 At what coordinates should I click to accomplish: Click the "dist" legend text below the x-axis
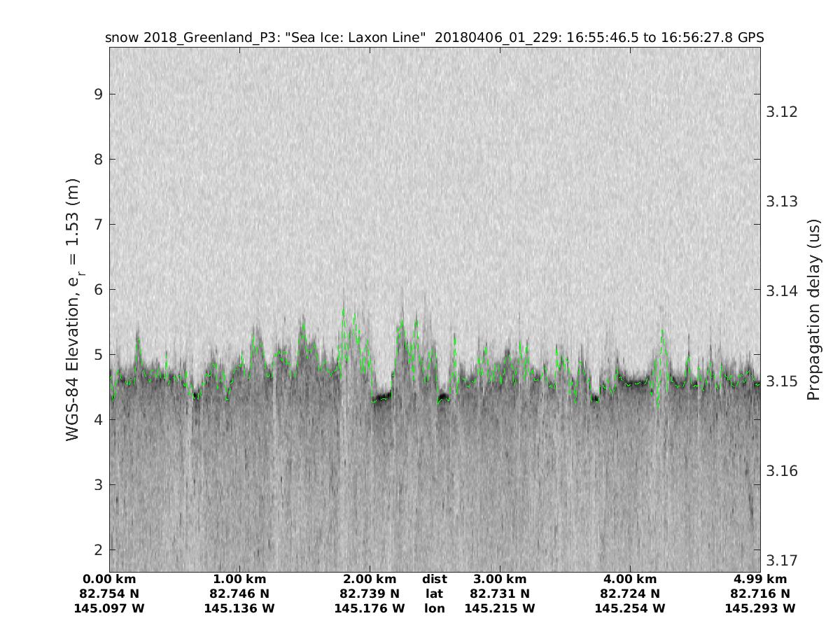[x=434, y=579]
